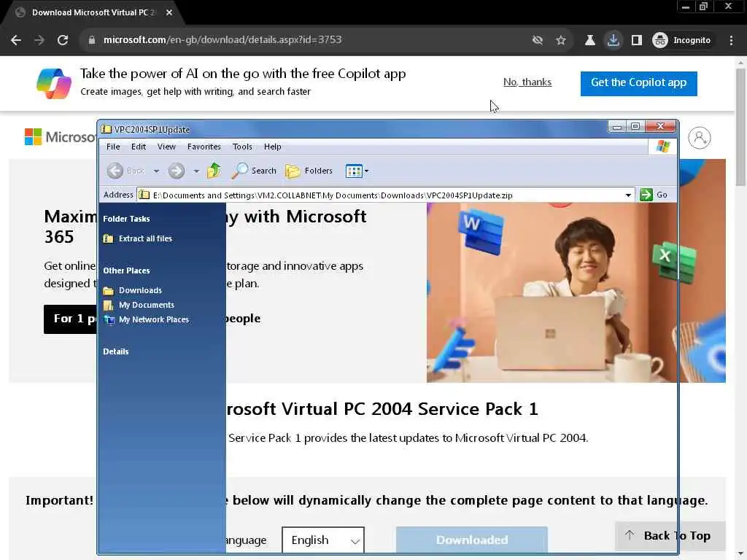The height and width of the screenshot is (560, 747).
Task: Go back in the Chrome browser
Action: coord(16,40)
